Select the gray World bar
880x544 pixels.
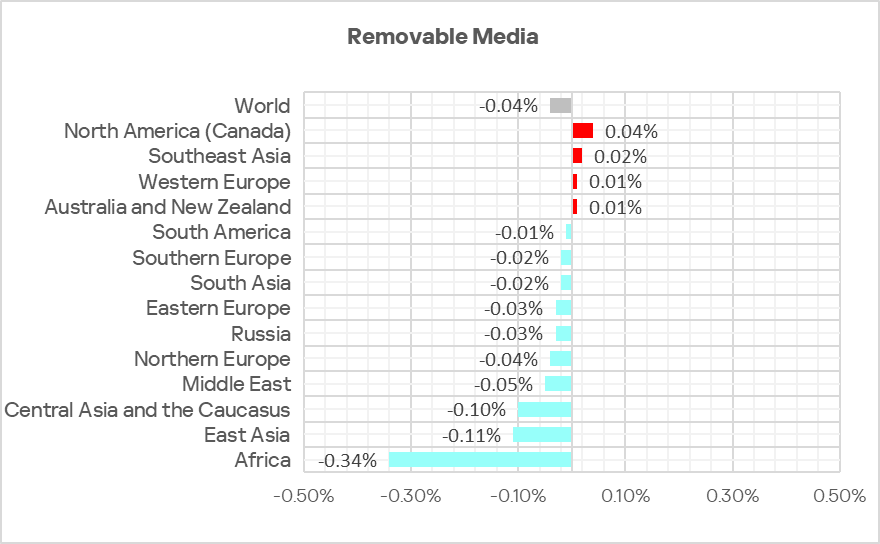[560, 105]
